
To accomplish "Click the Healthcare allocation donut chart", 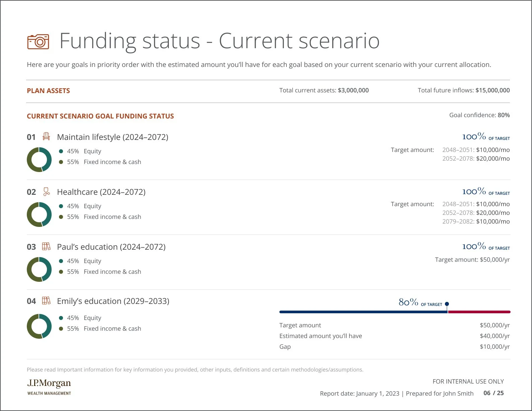I will point(39,215).
